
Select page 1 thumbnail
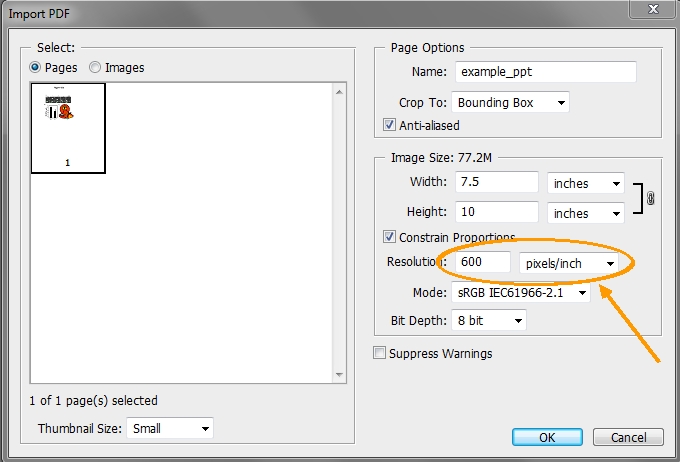68,127
